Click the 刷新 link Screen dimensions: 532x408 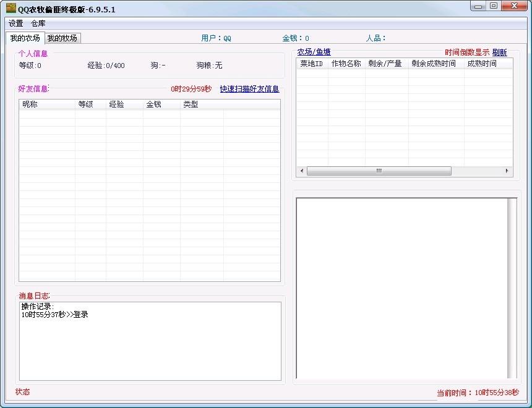(499, 52)
